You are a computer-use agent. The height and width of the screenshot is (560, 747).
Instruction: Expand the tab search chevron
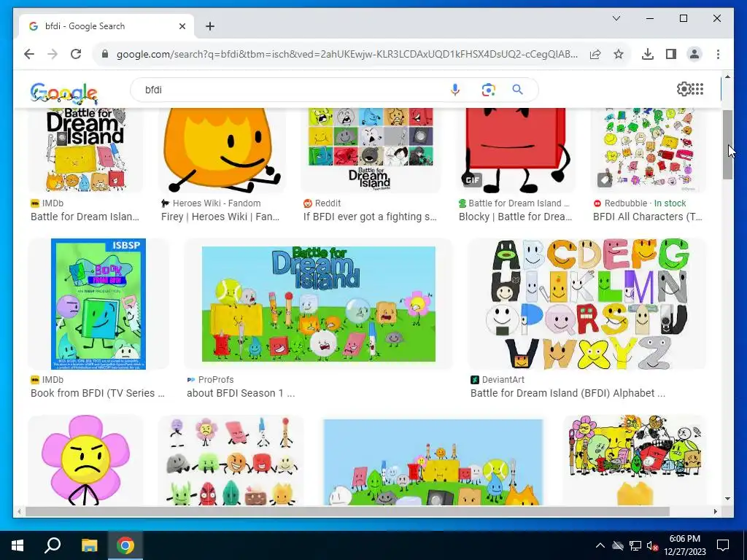pos(616,18)
